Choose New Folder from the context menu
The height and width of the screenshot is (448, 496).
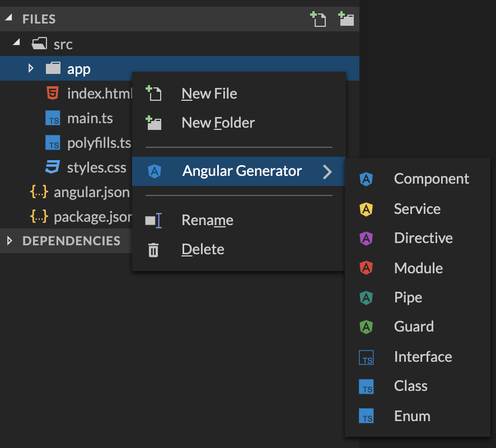pyautogui.click(x=239, y=123)
